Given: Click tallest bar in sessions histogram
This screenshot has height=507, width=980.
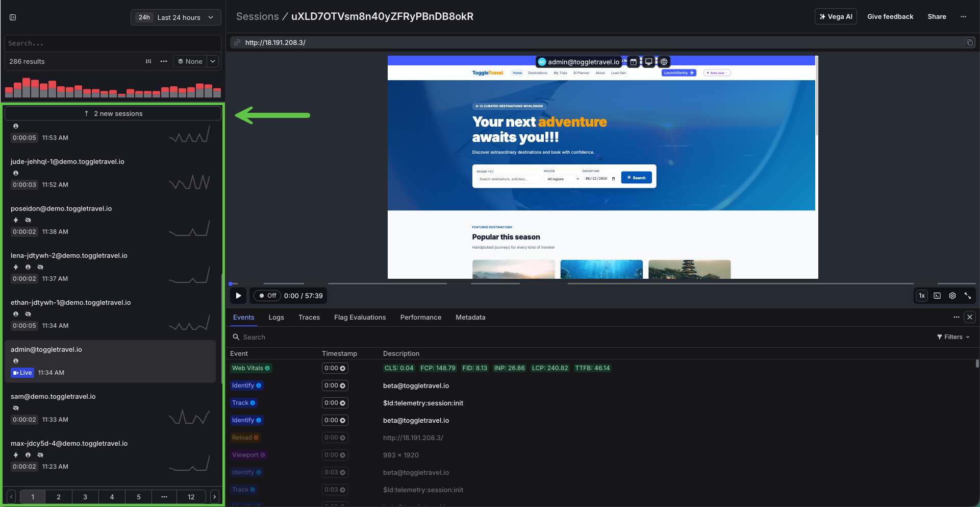Looking at the screenshot, I should coord(27,87).
